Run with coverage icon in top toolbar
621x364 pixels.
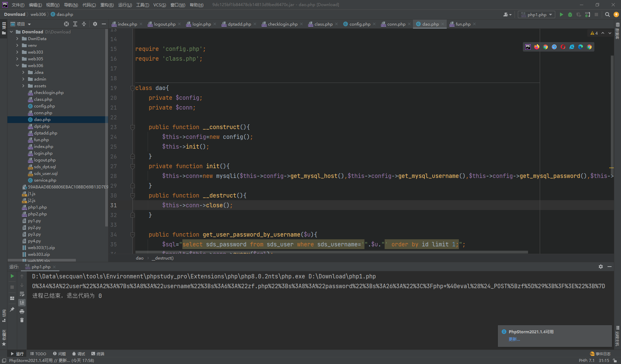[579, 14]
